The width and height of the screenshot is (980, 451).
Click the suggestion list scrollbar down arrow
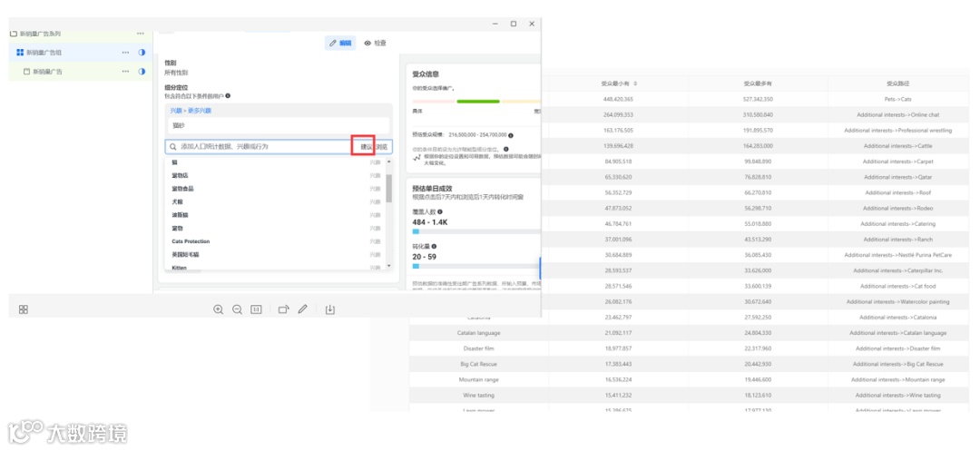pos(389,266)
